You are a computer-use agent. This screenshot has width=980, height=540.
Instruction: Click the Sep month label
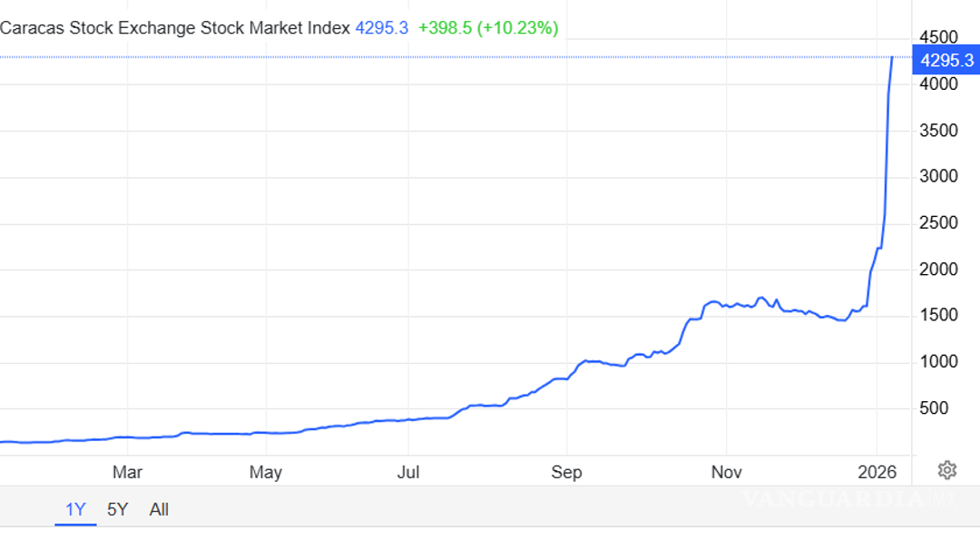pos(566,472)
